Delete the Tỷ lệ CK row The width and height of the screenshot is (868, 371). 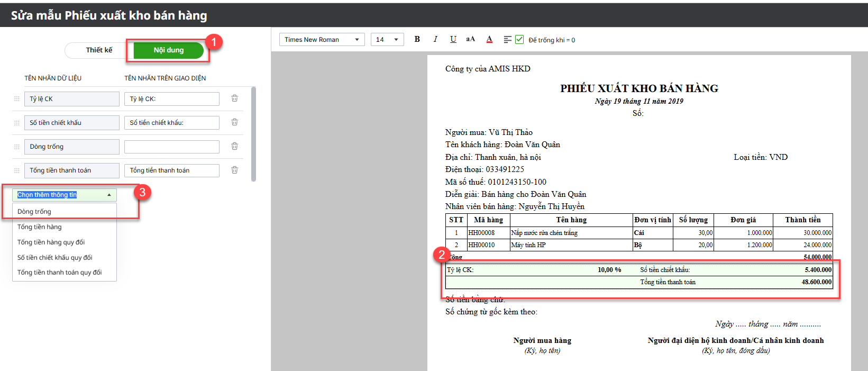234,98
